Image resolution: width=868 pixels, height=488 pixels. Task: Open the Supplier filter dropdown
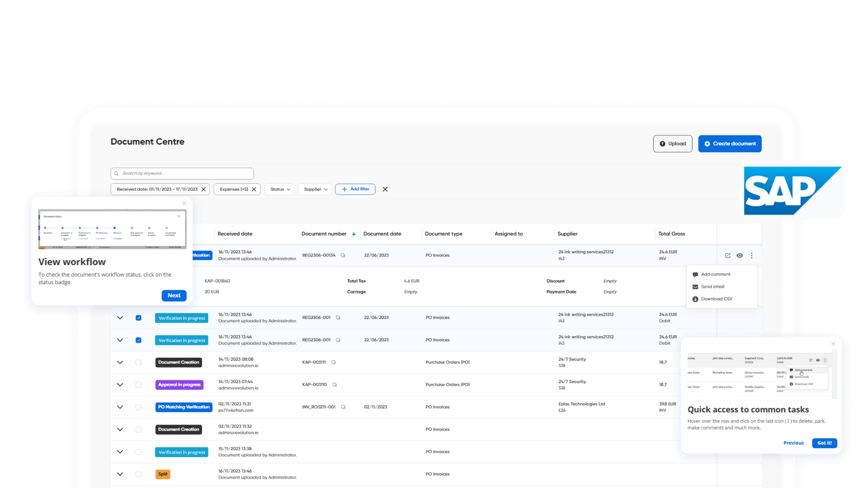coord(315,189)
